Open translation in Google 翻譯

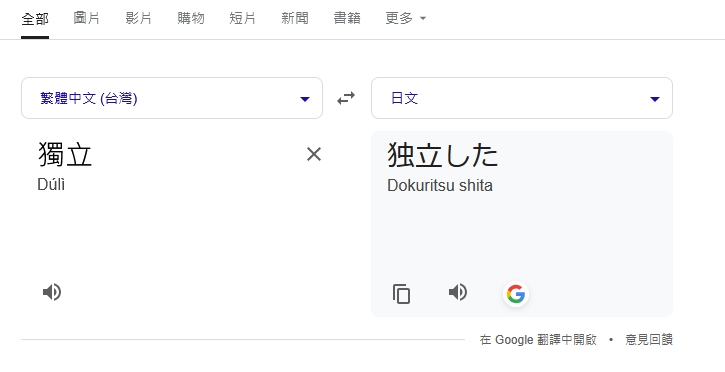pyautogui.click(x=538, y=340)
